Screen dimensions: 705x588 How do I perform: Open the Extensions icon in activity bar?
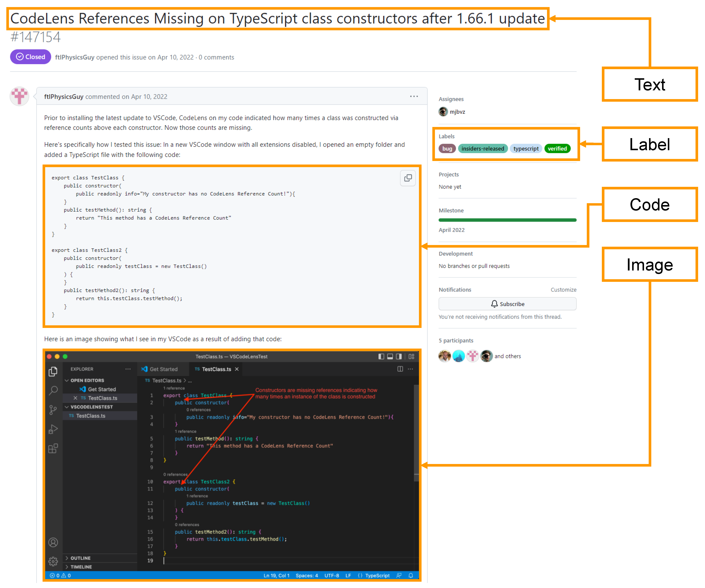[53, 448]
